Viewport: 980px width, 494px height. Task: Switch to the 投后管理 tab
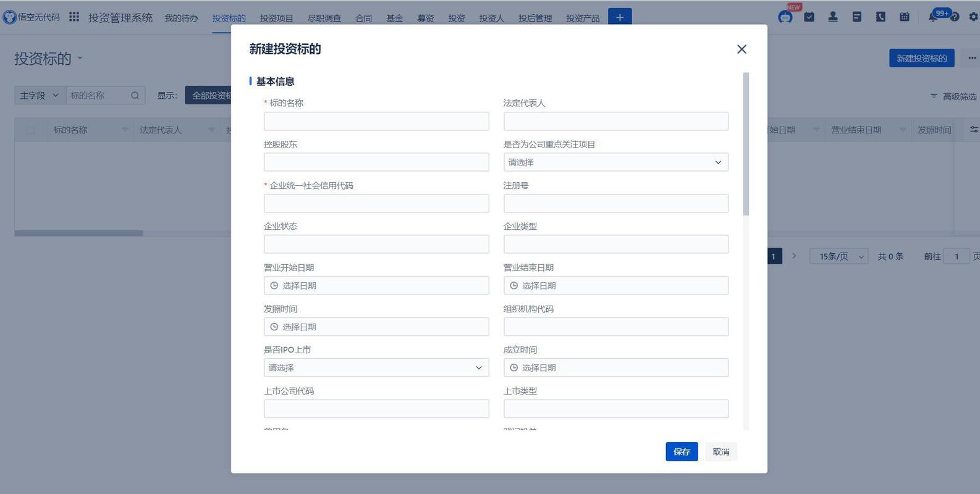tap(535, 19)
